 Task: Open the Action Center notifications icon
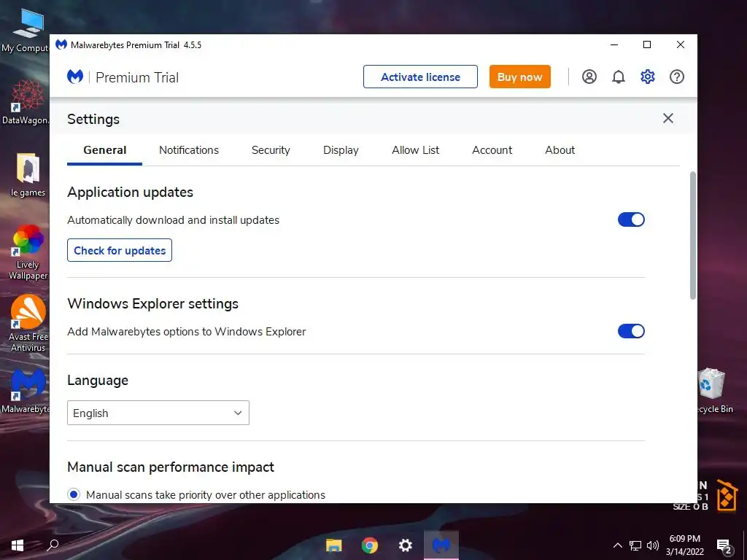(x=724, y=547)
